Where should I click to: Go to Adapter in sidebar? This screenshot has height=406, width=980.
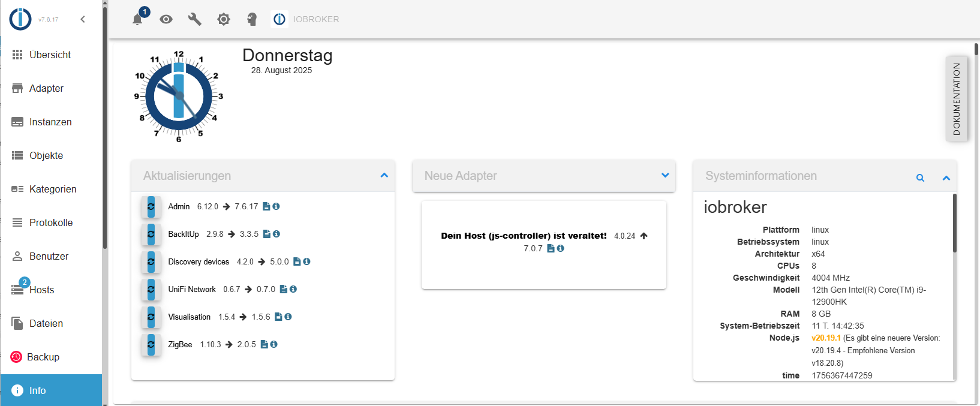pyautogui.click(x=46, y=88)
